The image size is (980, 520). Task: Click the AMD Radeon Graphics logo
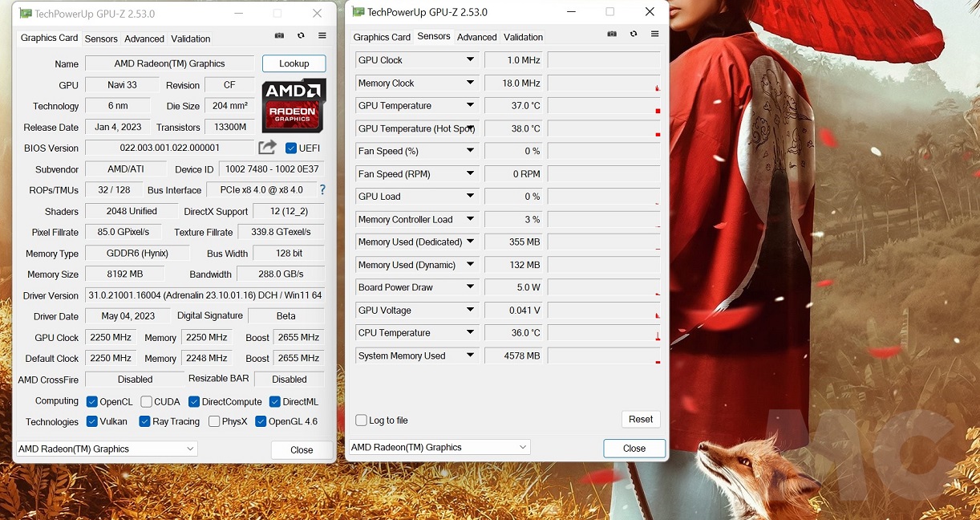click(294, 105)
